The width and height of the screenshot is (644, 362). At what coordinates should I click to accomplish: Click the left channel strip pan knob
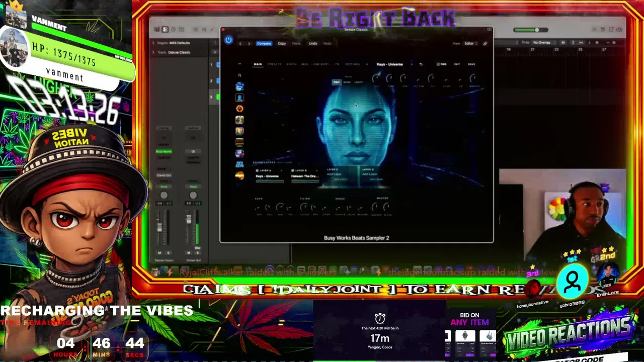(164, 195)
